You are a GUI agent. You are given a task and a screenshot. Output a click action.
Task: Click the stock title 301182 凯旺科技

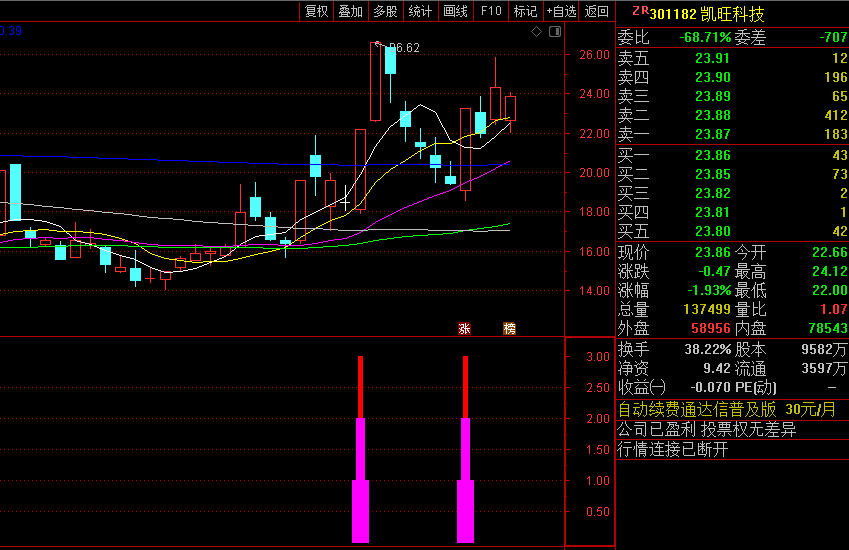(707, 14)
